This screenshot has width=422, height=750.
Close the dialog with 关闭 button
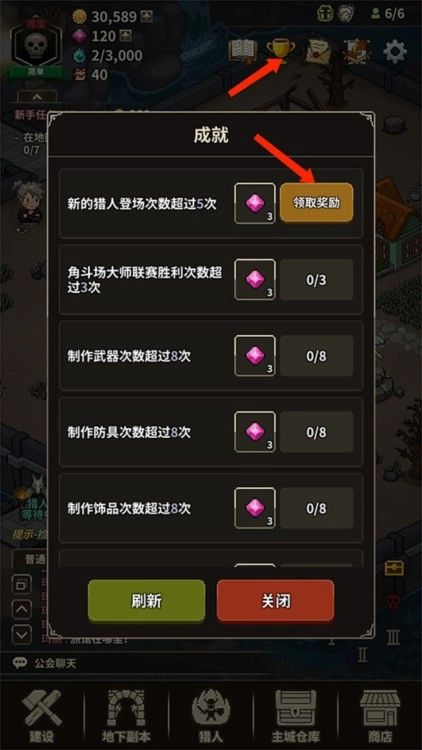pyautogui.click(x=276, y=601)
